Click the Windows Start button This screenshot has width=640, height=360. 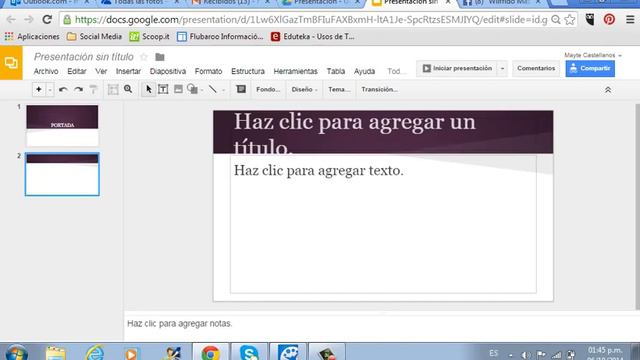pos(16,353)
